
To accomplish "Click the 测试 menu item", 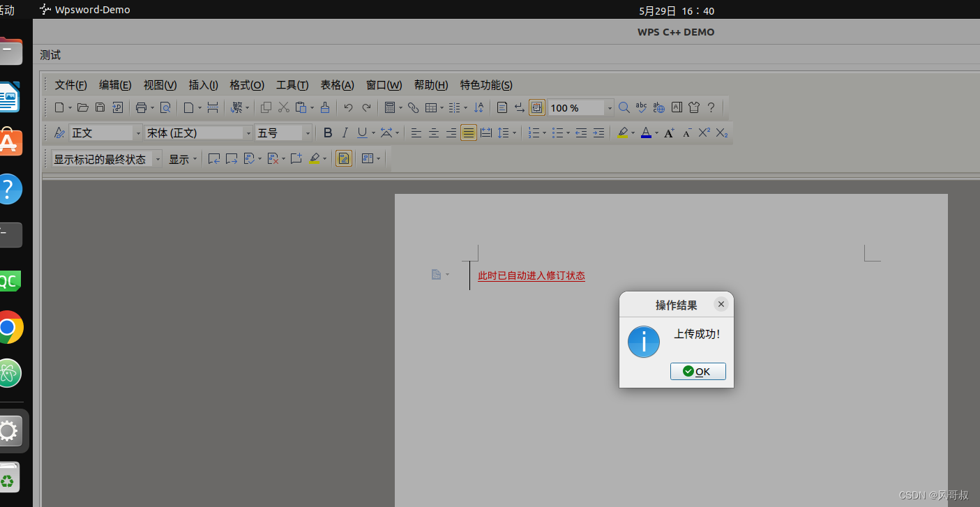I will coord(50,55).
